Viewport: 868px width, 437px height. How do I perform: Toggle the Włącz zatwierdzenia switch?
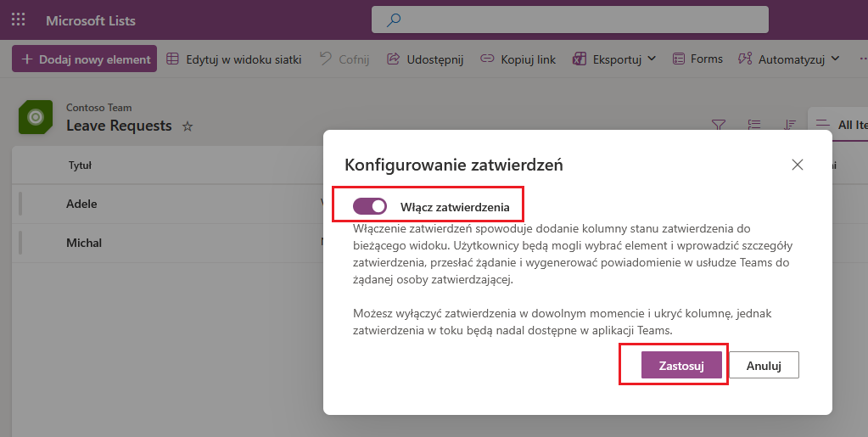click(x=370, y=206)
